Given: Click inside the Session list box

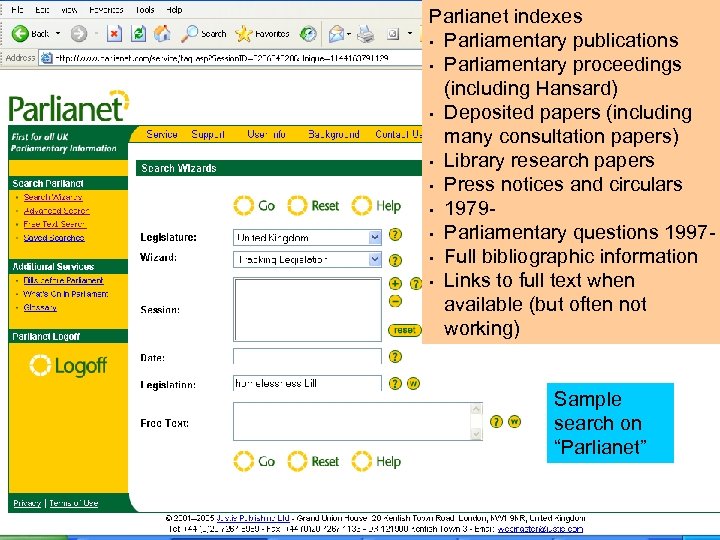Looking at the screenshot, I should pyautogui.click(x=307, y=309).
